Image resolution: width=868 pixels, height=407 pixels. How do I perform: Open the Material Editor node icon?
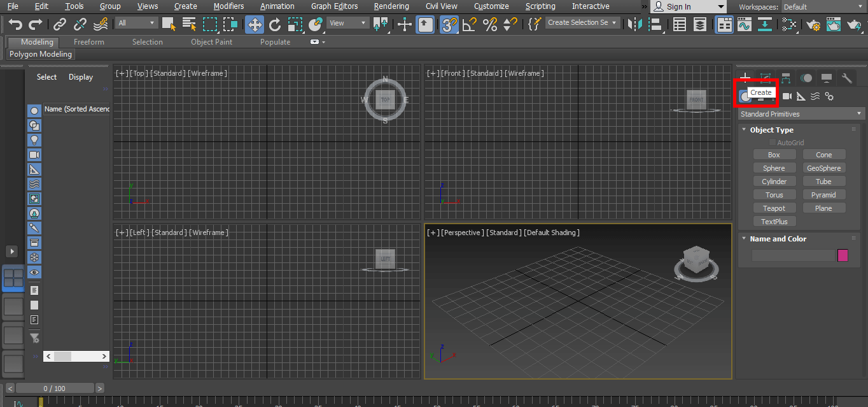(x=789, y=25)
